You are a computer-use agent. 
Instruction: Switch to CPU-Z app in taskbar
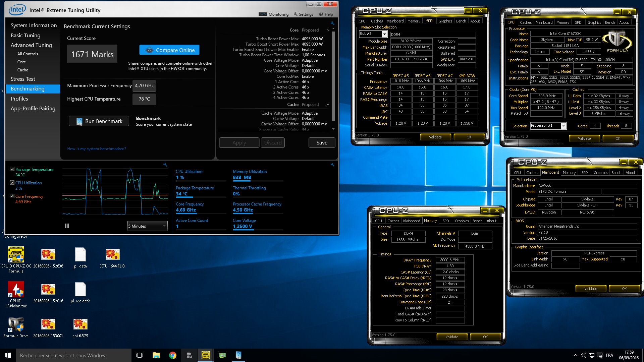[206, 355]
